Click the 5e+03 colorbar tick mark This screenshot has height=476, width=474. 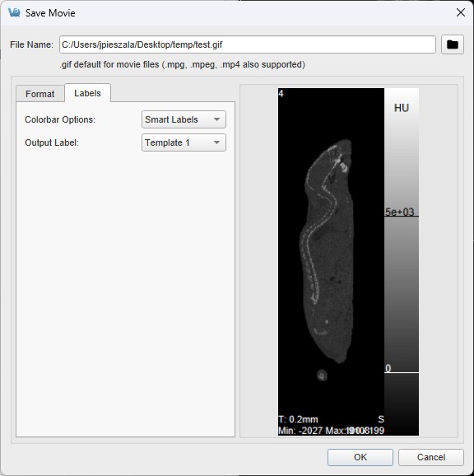[399, 212]
